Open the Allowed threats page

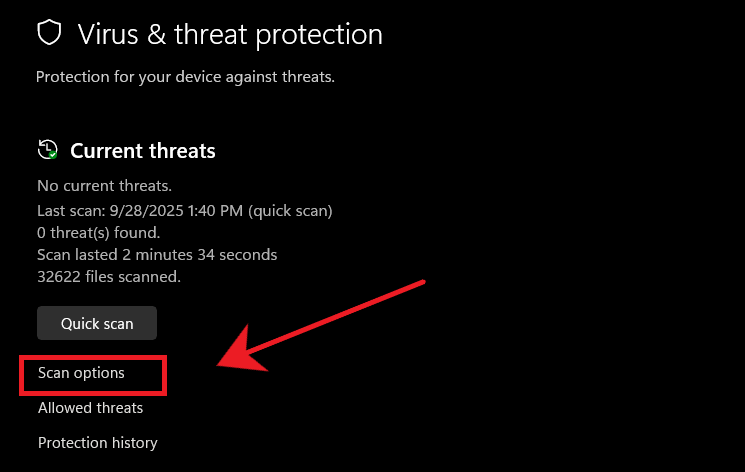pos(90,408)
